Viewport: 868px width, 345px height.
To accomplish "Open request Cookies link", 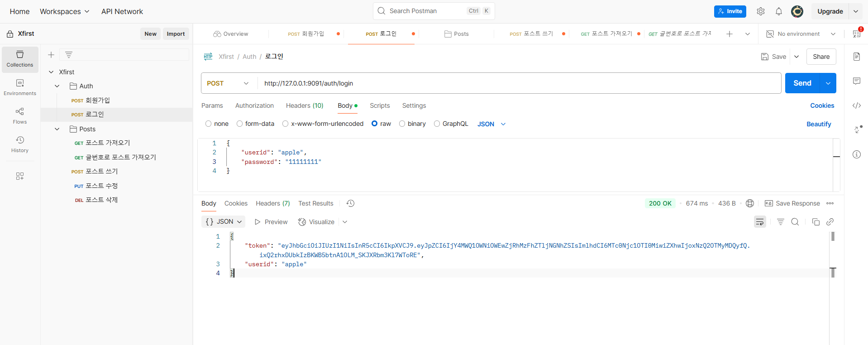I will (x=822, y=105).
